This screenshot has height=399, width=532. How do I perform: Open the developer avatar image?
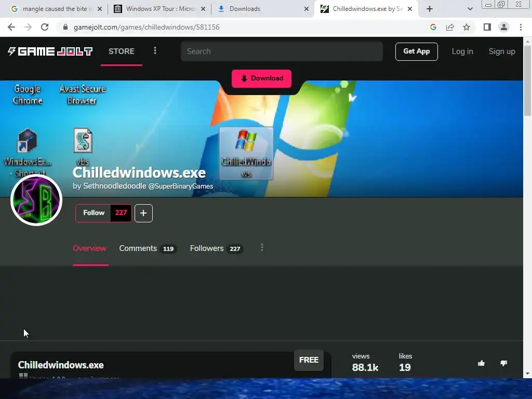click(x=36, y=200)
